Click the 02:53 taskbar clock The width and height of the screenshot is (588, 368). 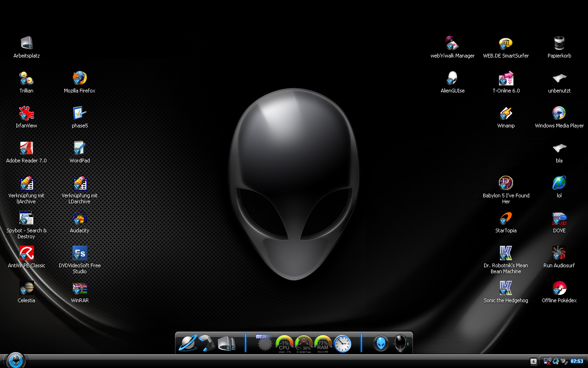pos(577,361)
